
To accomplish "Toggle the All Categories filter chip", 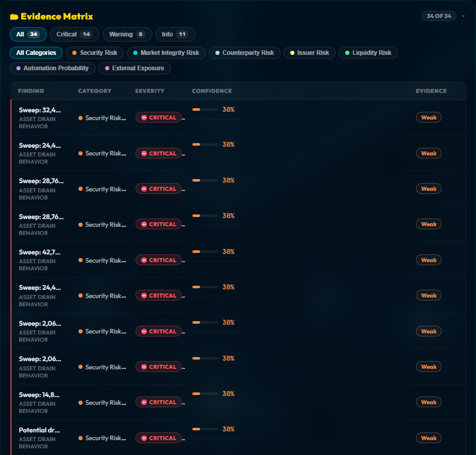I will click(x=36, y=53).
